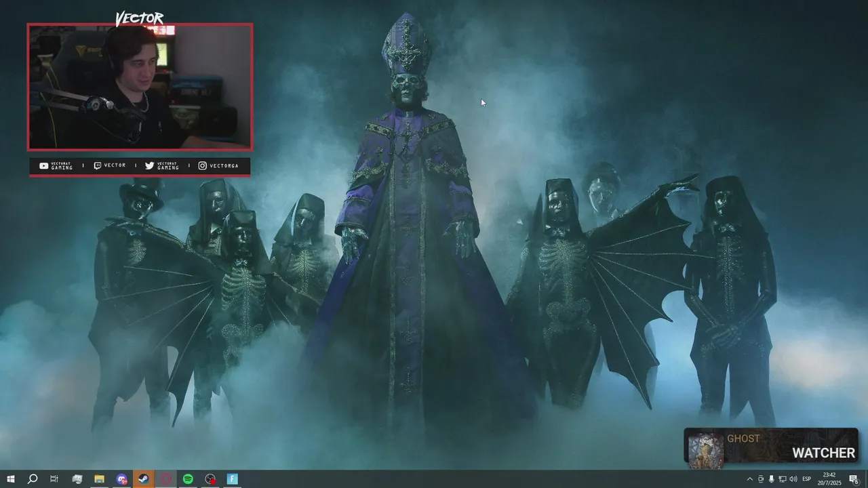Click the Instagram logo in stream overlay

202,165
